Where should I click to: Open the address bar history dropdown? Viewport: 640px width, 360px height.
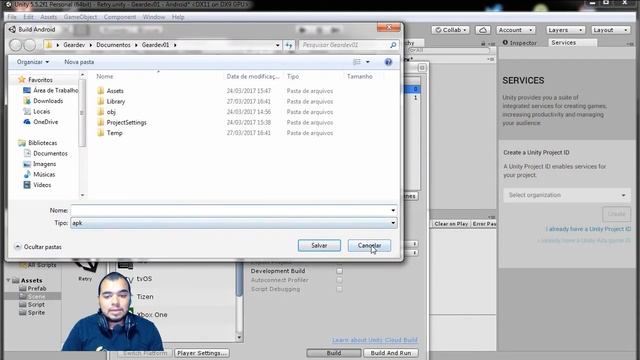coord(278,45)
